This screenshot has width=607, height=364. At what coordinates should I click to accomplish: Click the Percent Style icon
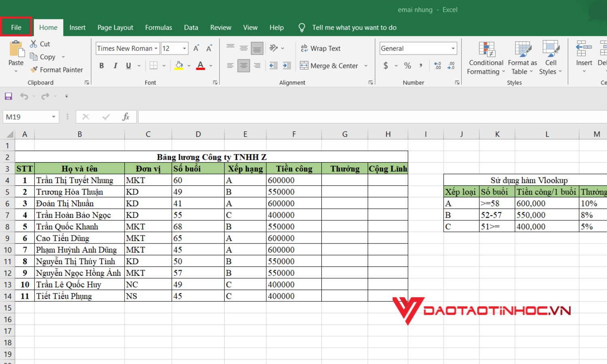[x=407, y=66]
